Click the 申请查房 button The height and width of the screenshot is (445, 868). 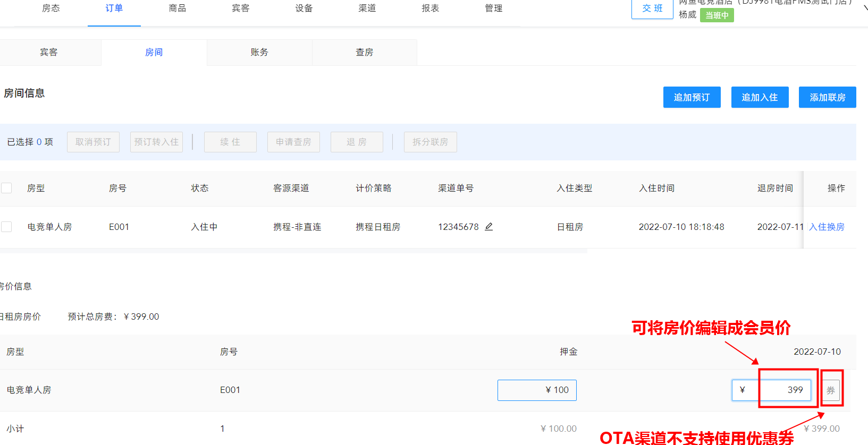coord(293,142)
